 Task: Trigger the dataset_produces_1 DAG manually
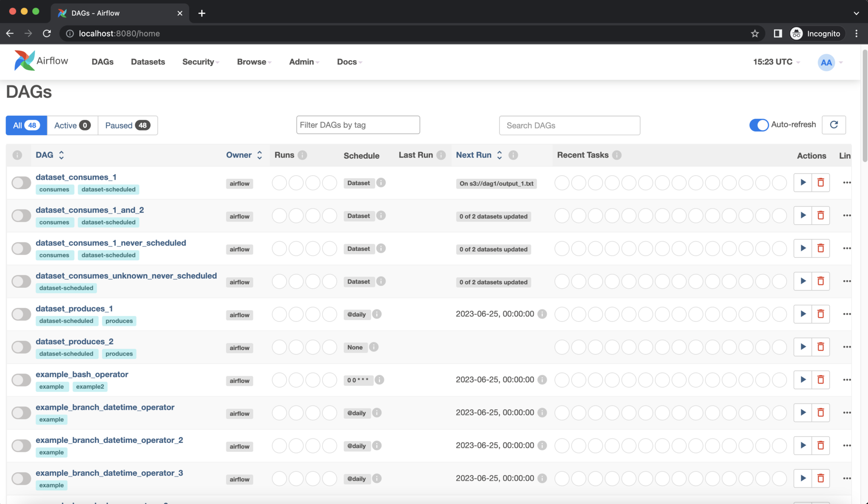coord(803,314)
